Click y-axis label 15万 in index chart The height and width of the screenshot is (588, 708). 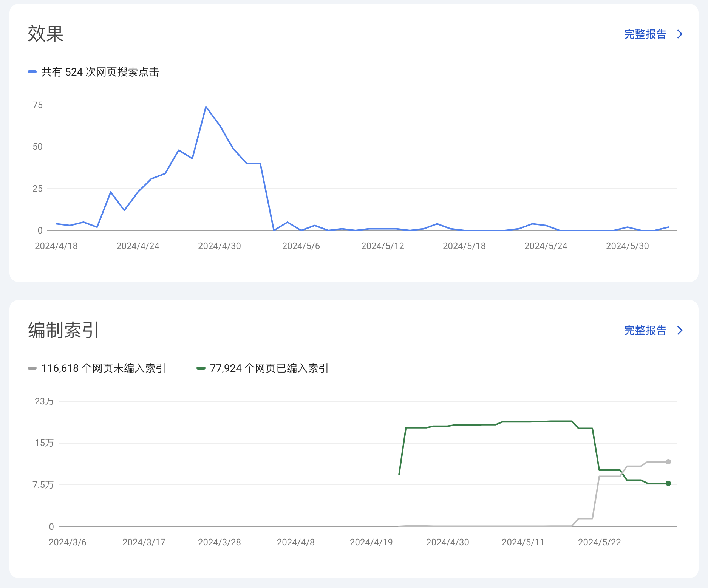point(44,443)
